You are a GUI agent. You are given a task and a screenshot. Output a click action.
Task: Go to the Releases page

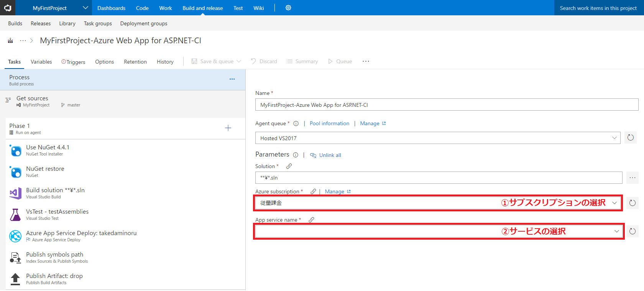(x=41, y=23)
